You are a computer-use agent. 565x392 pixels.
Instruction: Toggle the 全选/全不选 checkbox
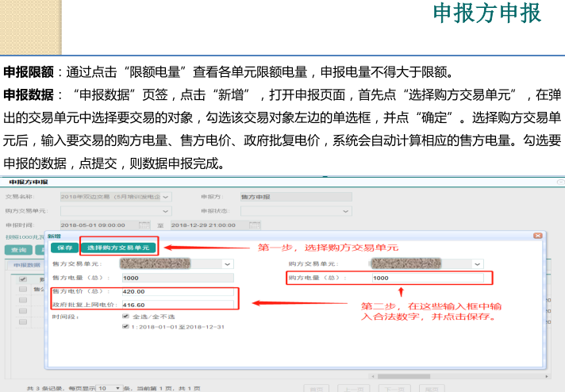[x=125, y=316]
